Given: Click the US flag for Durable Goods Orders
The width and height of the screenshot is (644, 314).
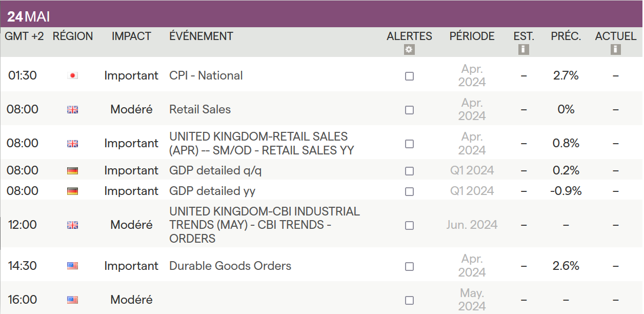Looking at the screenshot, I should (x=72, y=266).
